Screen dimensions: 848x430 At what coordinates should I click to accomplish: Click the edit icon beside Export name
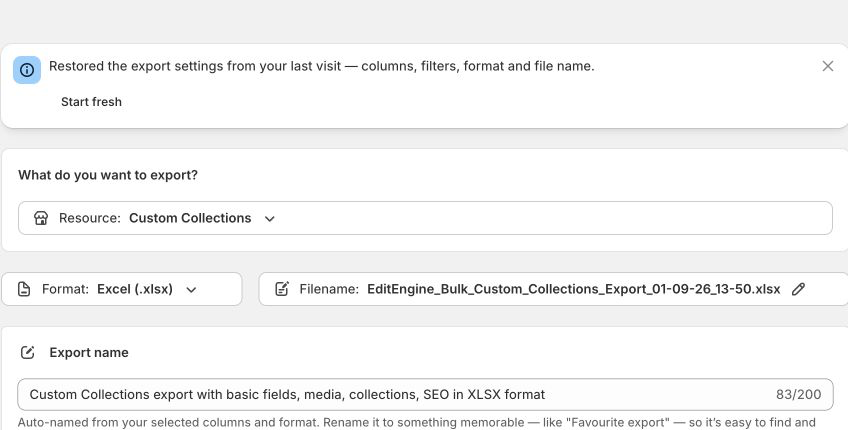tap(28, 353)
